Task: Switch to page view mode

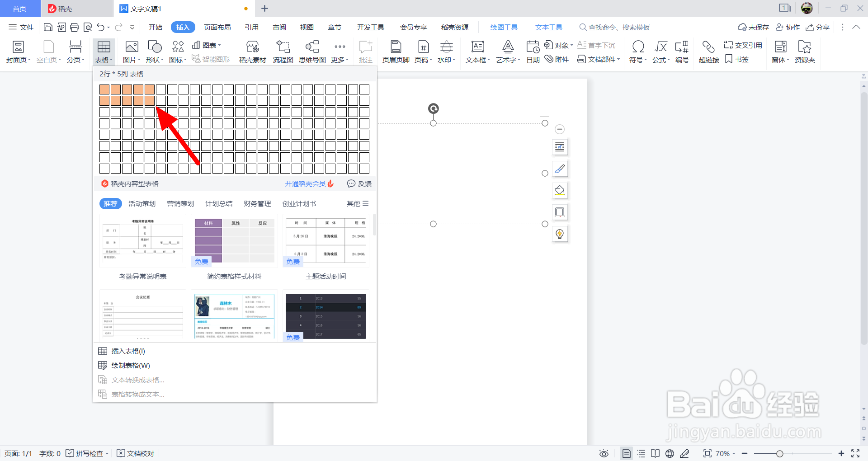Action: coord(626,453)
